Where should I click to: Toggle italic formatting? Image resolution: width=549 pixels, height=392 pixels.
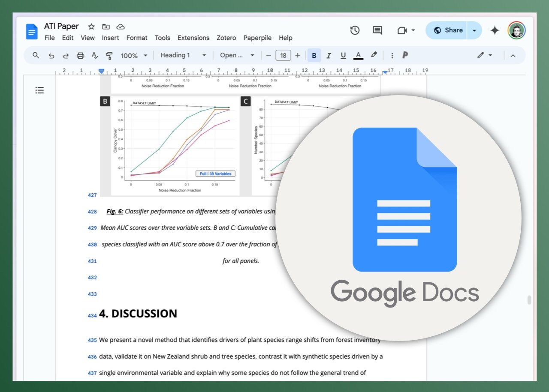click(x=329, y=55)
